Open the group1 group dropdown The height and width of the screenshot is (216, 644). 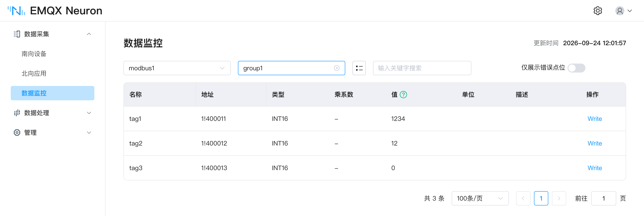coord(291,68)
